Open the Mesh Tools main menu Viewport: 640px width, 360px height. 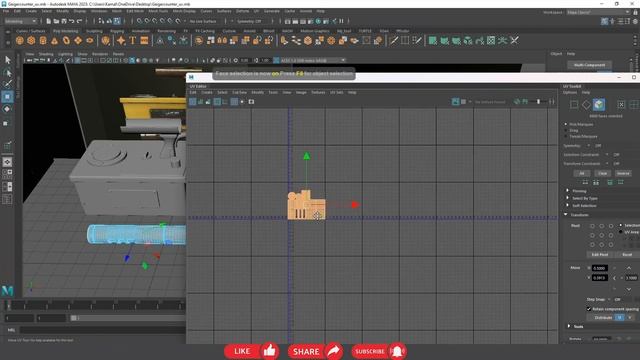(158, 11)
